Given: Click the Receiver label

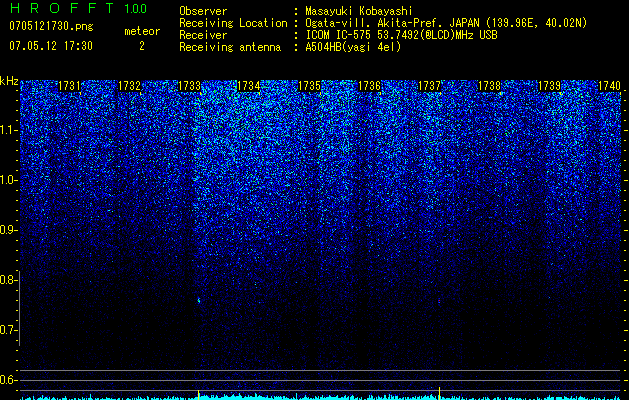Looking at the screenshot, I should coord(203,35).
